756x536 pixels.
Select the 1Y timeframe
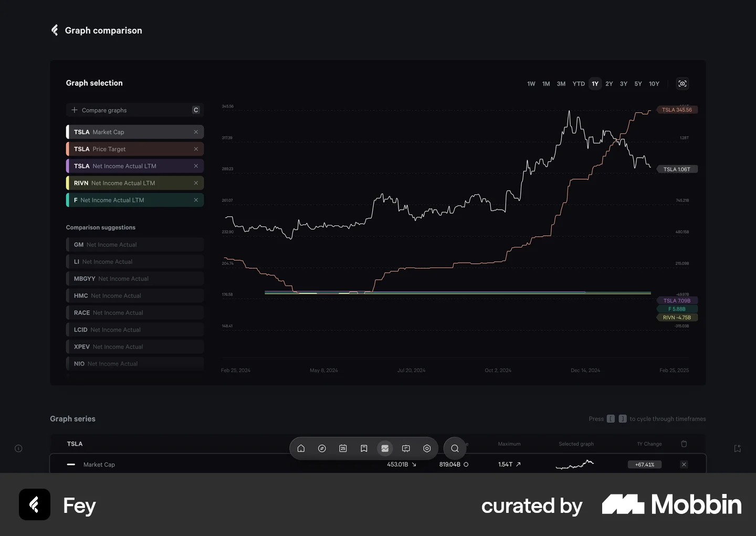point(595,84)
